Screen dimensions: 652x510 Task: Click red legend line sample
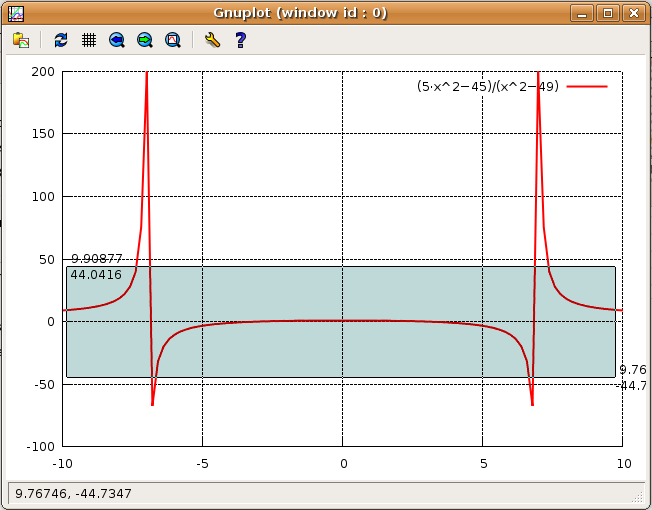click(587, 86)
